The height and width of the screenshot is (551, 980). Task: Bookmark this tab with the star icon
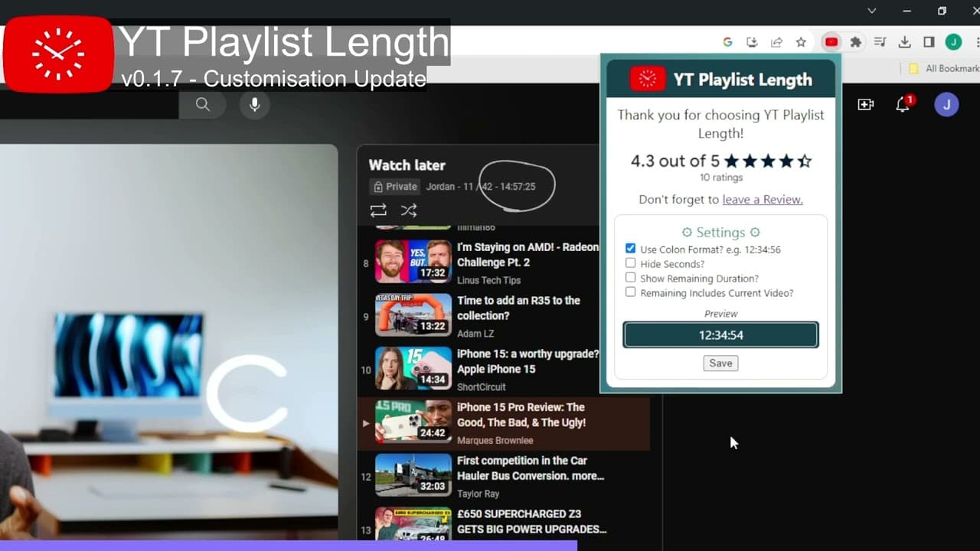(x=801, y=42)
